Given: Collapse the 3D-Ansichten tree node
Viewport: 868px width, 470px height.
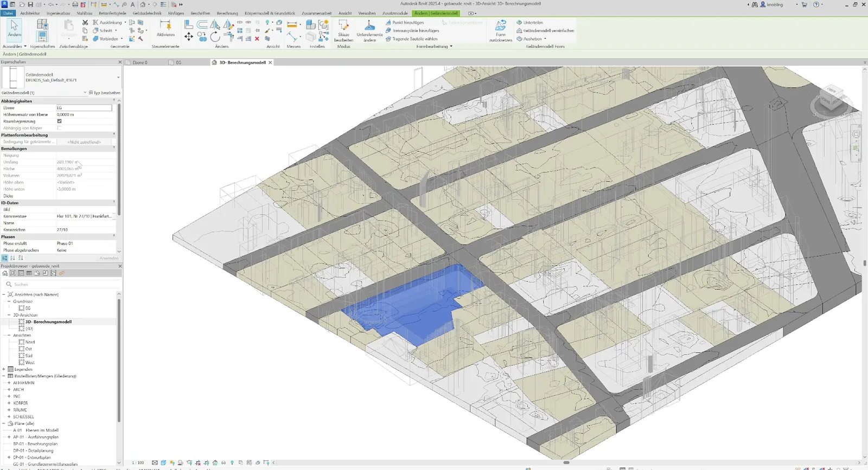Looking at the screenshot, I should pos(9,315).
